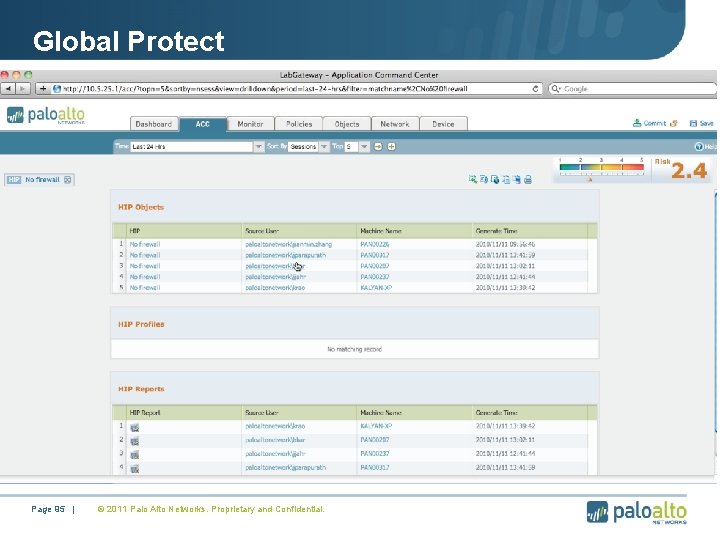Image resolution: width=720 pixels, height=540 pixels.
Task: Click PAN00207 in HIP Reports table
Action: [375, 440]
